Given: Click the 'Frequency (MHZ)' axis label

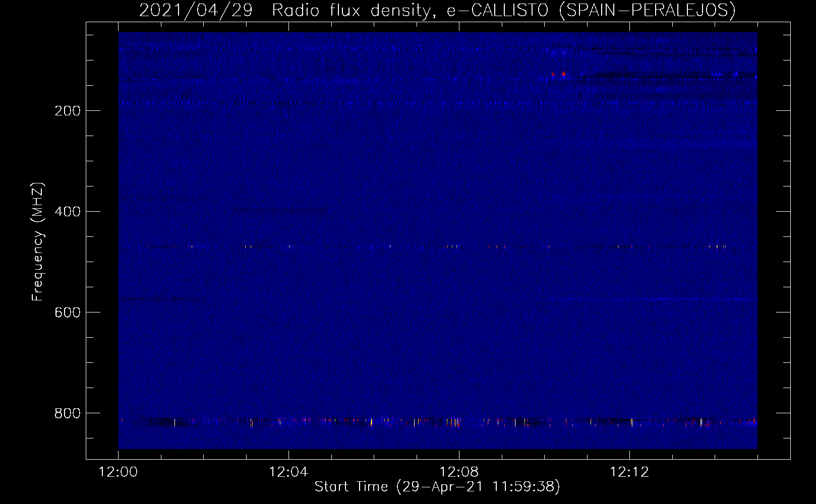Looking at the screenshot, I should 38,242.
